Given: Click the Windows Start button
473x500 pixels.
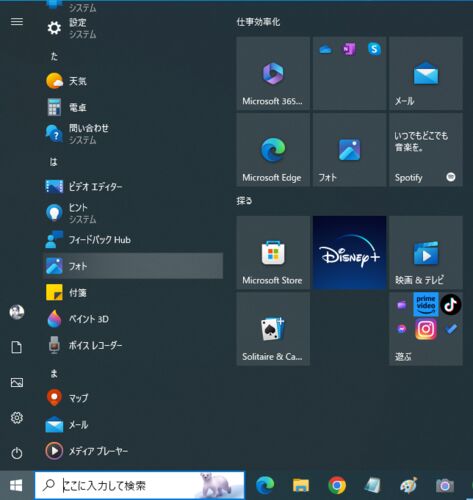Looking at the screenshot, I should tap(17, 485).
